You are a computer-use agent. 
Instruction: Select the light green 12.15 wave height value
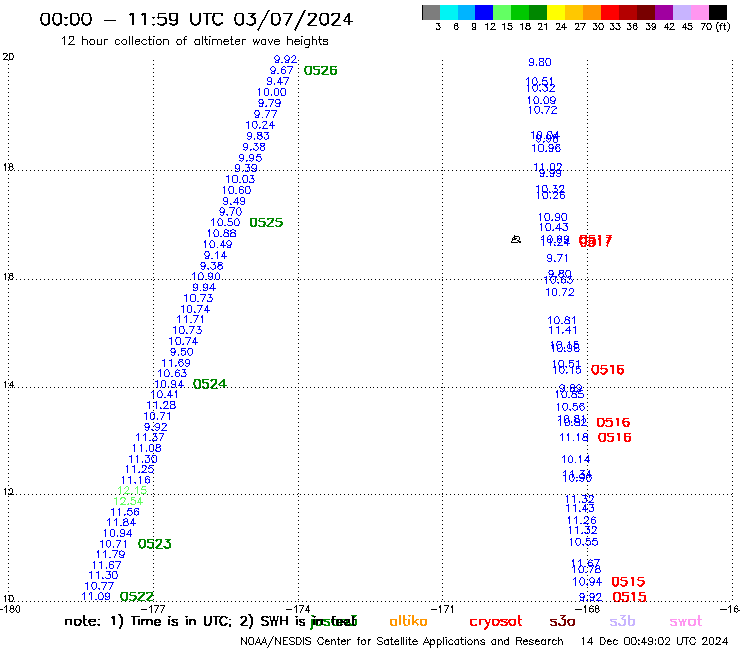tap(132, 490)
